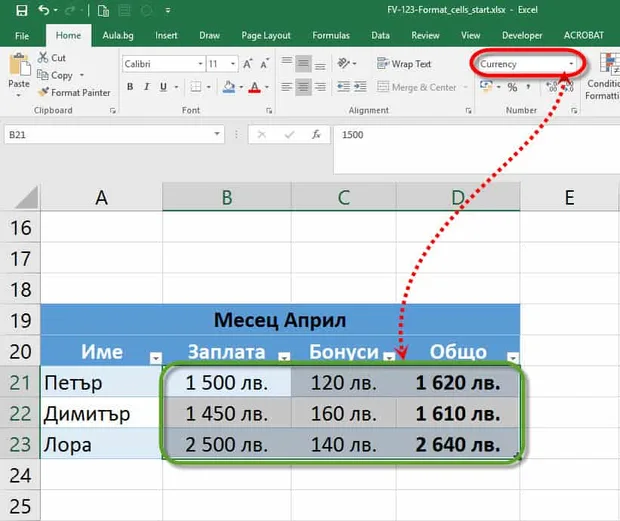620x521 pixels.
Task: Click the Percent Style icon
Action: (512, 87)
